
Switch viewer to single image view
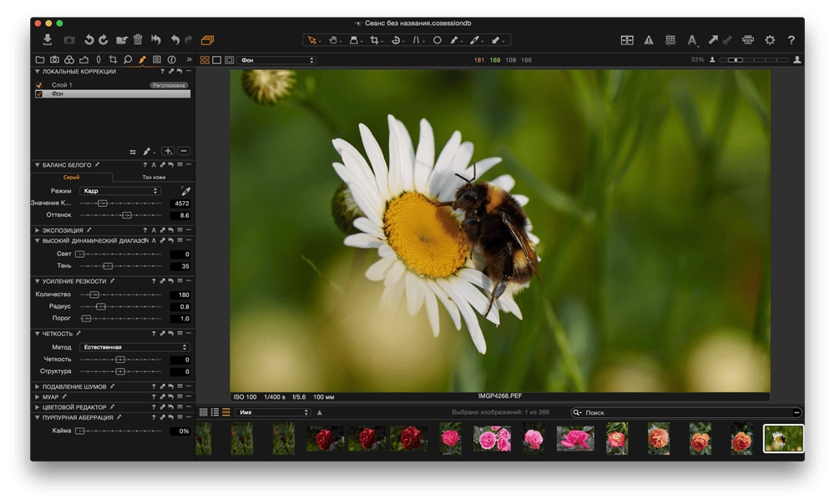pyautogui.click(x=217, y=60)
